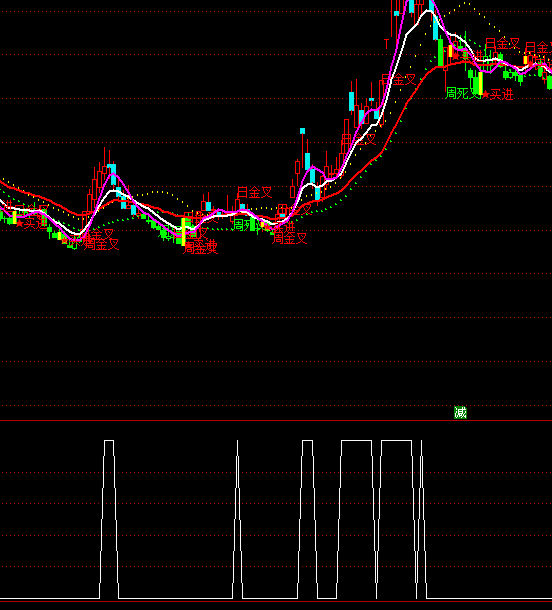
Task: Click the thin spike in the indicator panel
Action: pos(238,519)
